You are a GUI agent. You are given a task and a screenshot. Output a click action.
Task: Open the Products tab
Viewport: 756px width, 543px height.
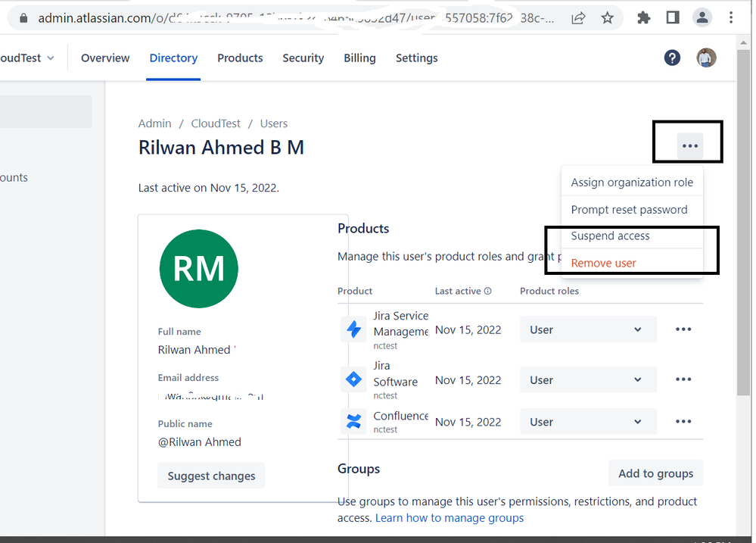240,58
